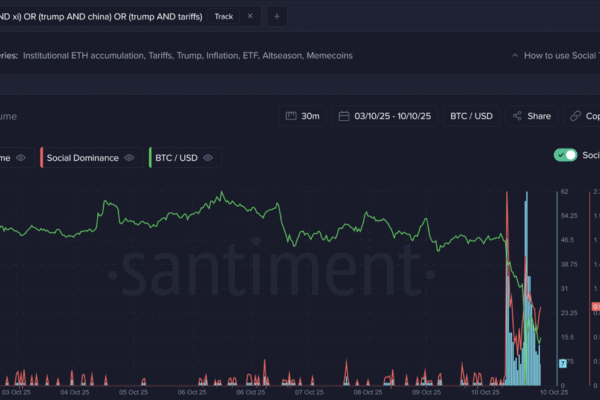Screen dimensions: 600x400
Task: Switch off the green Social toggle
Action: point(566,155)
